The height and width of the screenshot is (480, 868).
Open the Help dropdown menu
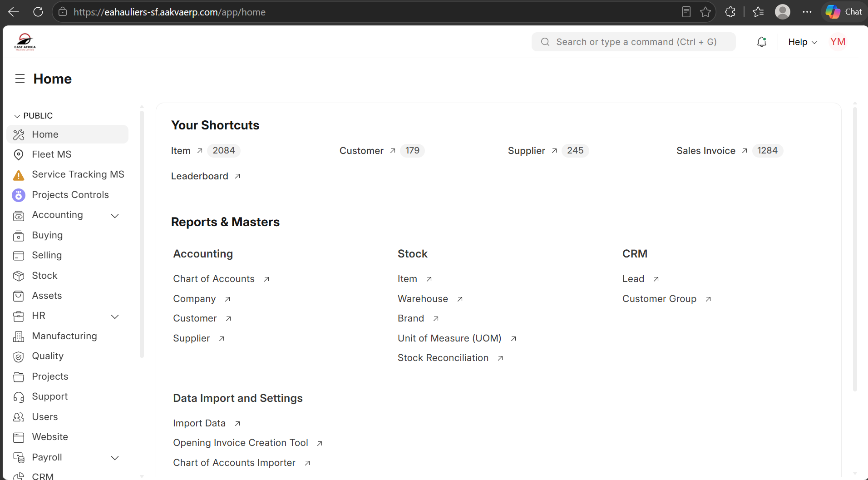803,42
